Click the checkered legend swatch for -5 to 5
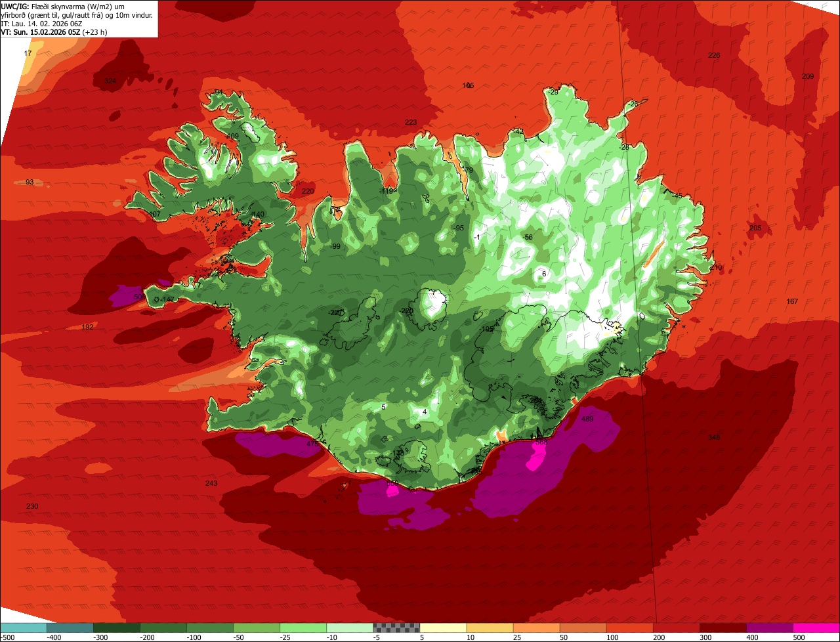 (x=396, y=628)
